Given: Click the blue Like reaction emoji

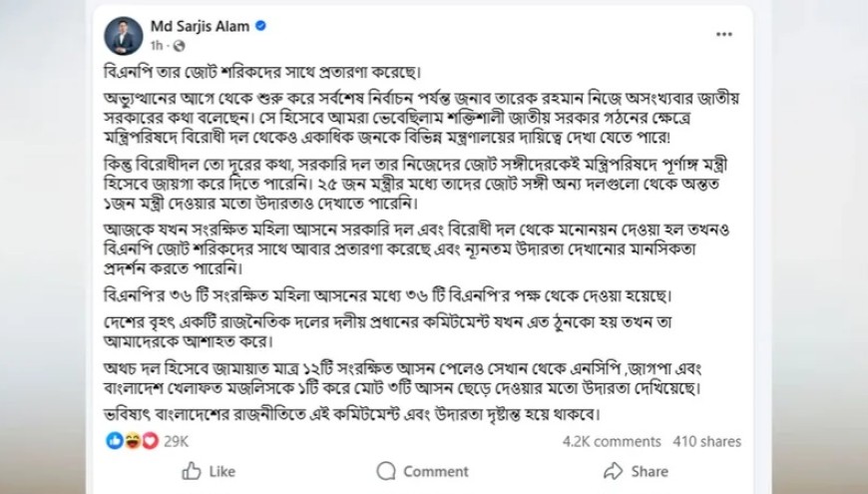Looking at the screenshot, I should click(x=112, y=440).
